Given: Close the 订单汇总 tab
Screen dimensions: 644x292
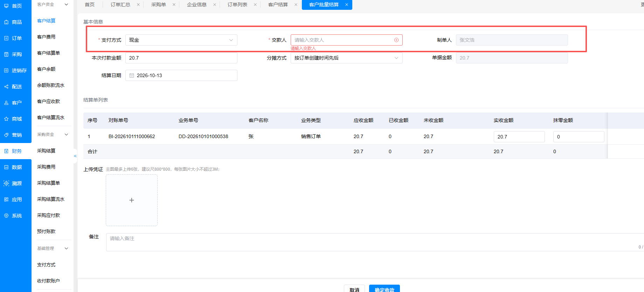Looking at the screenshot, I should tap(138, 5).
